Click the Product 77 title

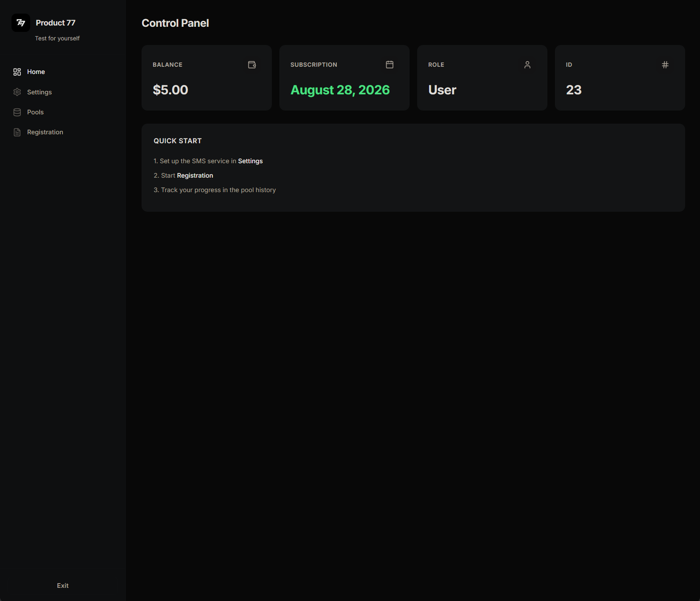coord(56,23)
